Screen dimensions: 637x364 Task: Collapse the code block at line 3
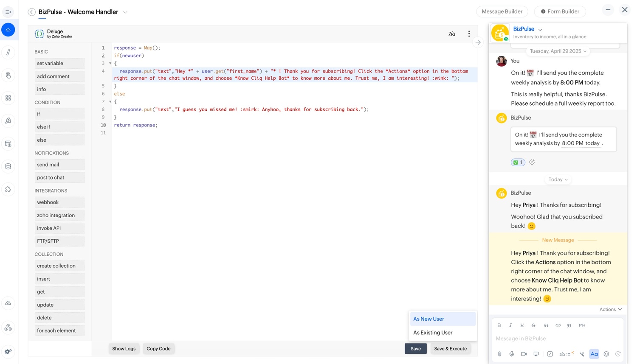110,63
